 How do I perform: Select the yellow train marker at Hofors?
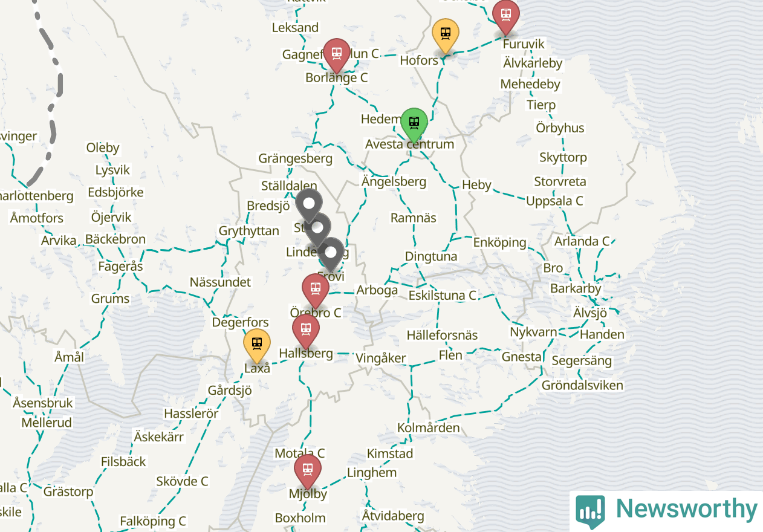click(x=445, y=36)
